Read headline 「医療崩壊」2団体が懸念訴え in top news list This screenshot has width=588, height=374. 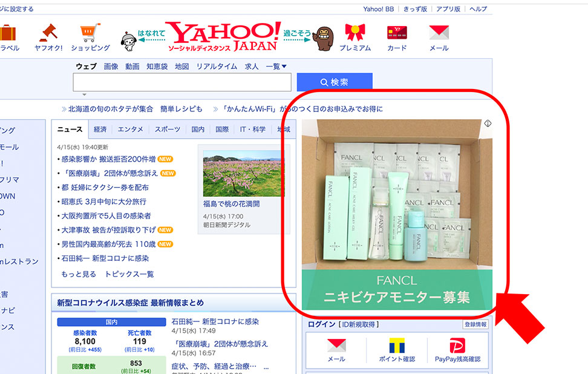coord(109,173)
